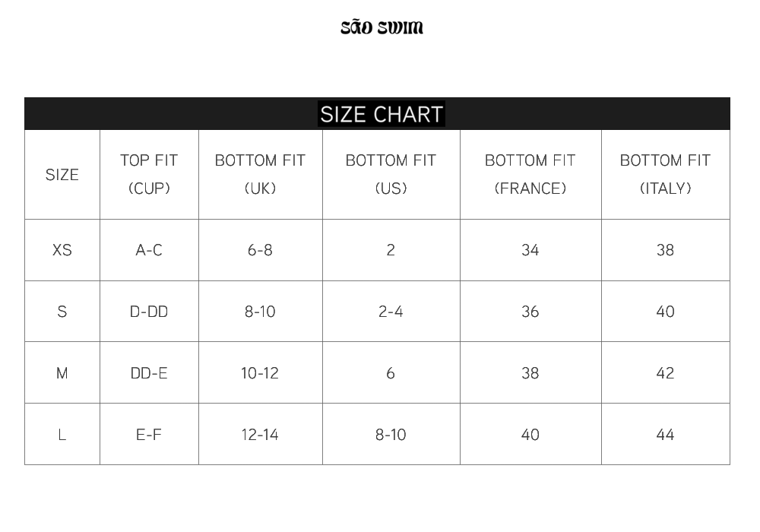Image resolution: width=760 pixels, height=532 pixels.
Task: Select the SIZE column header
Action: (62, 175)
